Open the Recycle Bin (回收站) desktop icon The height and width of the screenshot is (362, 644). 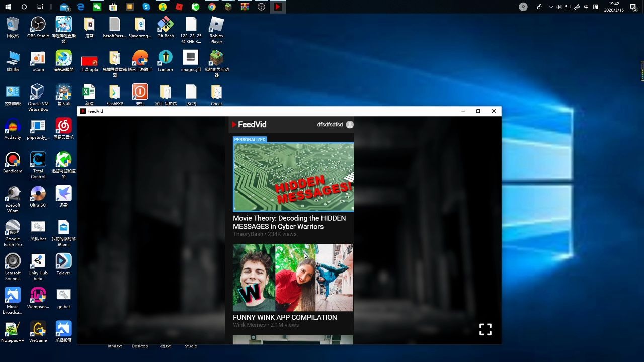pyautogui.click(x=13, y=28)
